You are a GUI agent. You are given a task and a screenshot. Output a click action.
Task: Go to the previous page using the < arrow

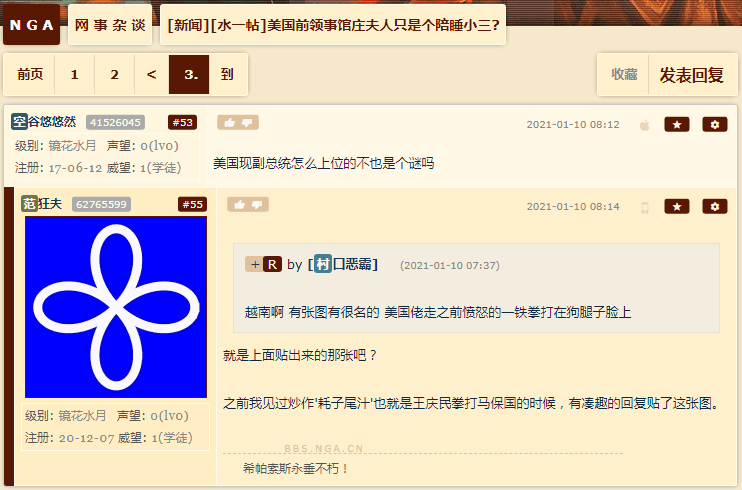click(x=151, y=74)
